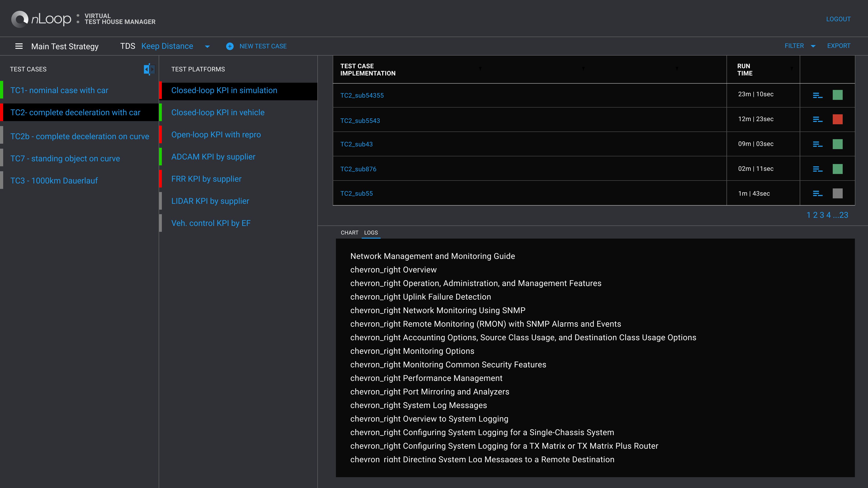Go to results page 4

tap(829, 215)
